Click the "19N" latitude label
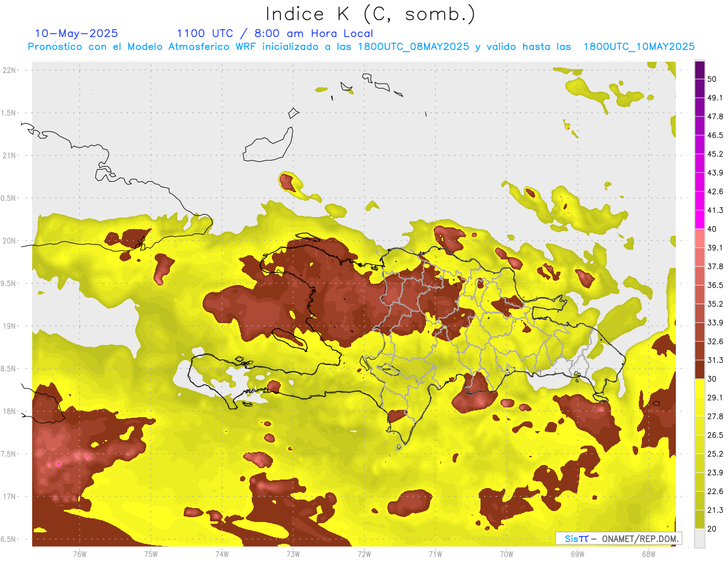The height and width of the screenshot is (562, 728). [10, 326]
